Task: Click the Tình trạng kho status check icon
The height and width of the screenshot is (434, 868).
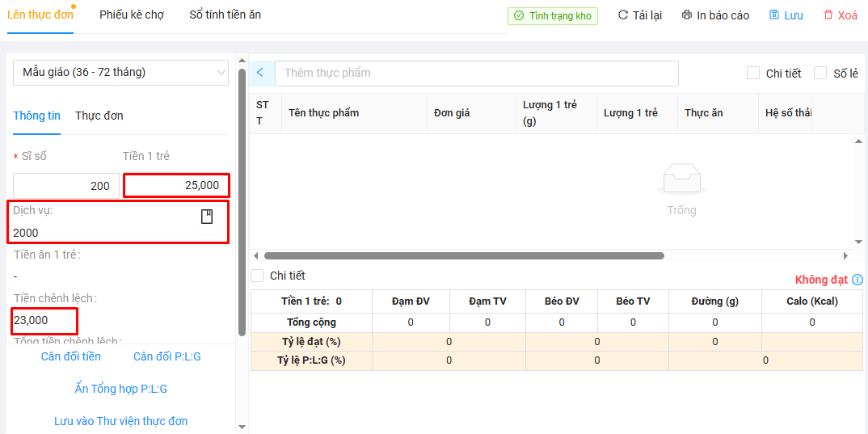Action: pyautogui.click(x=519, y=16)
